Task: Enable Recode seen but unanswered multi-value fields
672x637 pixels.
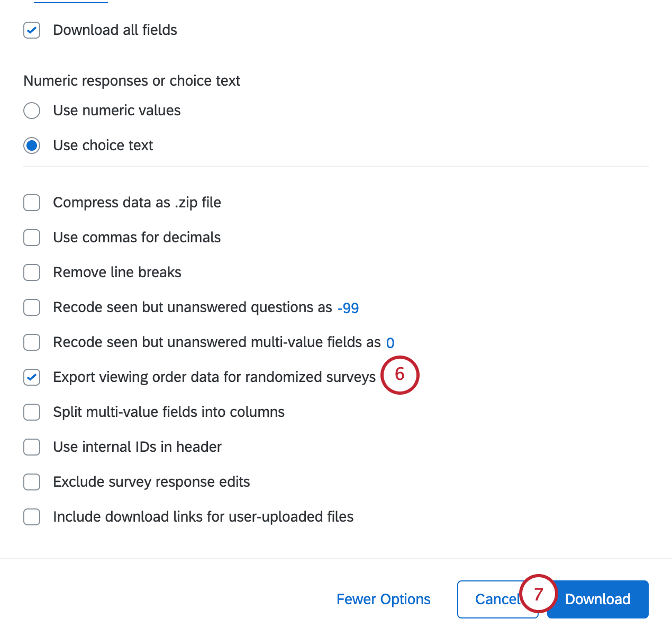Action: click(x=32, y=342)
